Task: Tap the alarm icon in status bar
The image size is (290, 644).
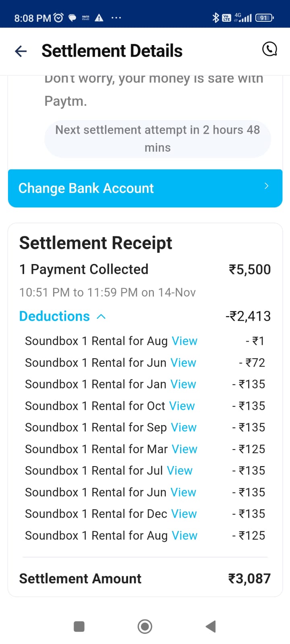Action: [x=59, y=18]
